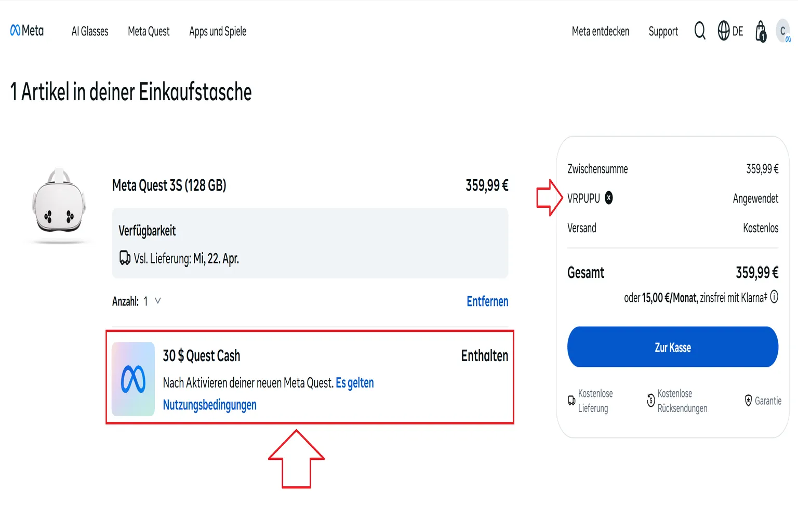Image resolution: width=798 pixels, height=532 pixels.
Task: Click the Versand Kostenlos value
Action: (761, 228)
